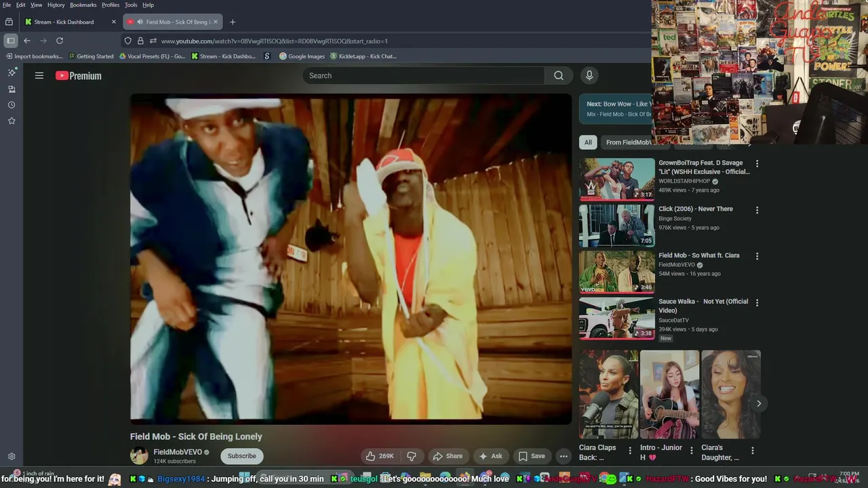Close the Stream - Kick Dashboard tab
Image resolution: width=868 pixels, height=488 pixels.
pyautogui.click(x=114, y=22)
